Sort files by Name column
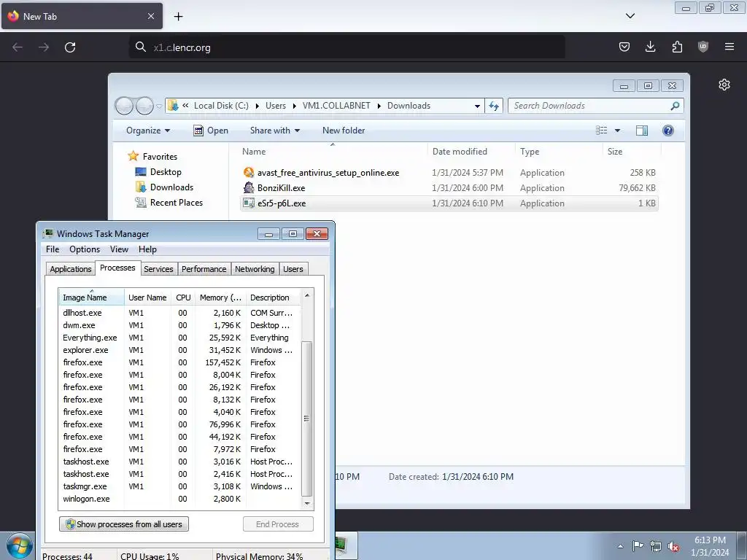The height and width of the screenshot is (560, 747). click(x=332, y=152)
